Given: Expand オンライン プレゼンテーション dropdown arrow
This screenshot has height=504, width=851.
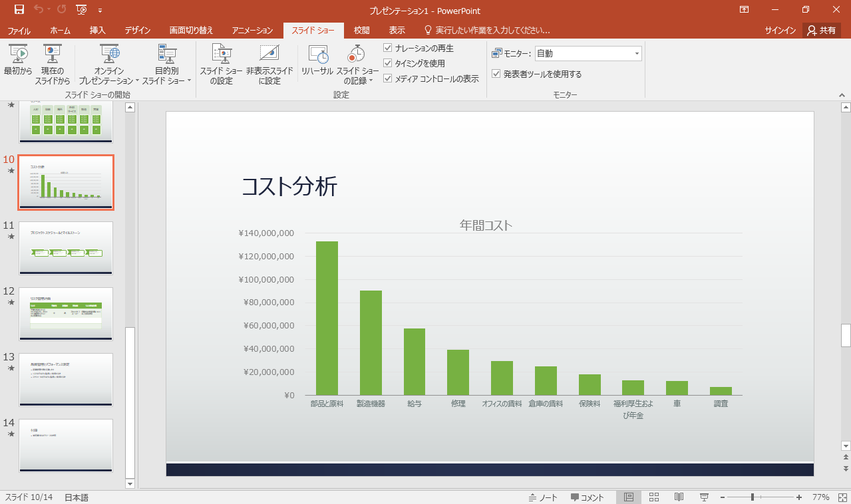Looking at the screenshot, I should 137,80.
